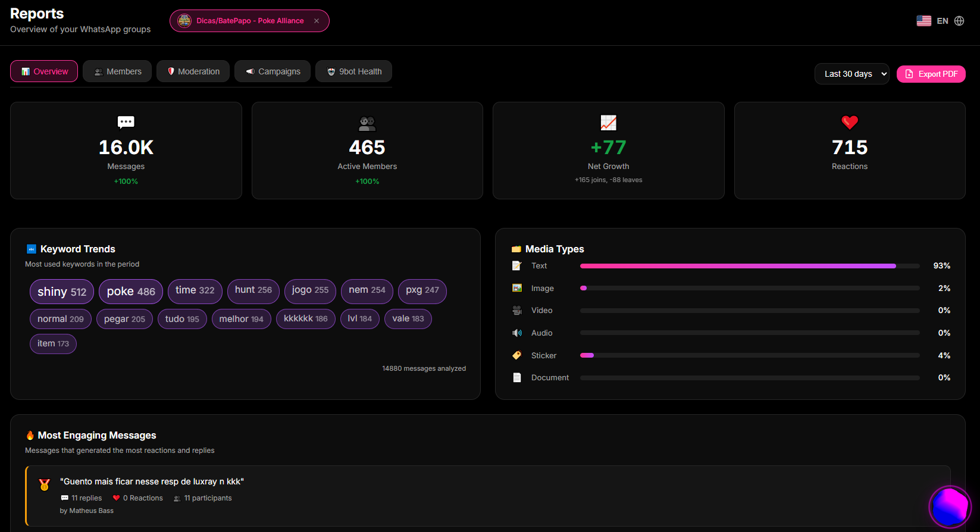The width and height of the screenshot is (980, 532).
Task: Click the 'by Matheus Bass' author text
Action: pos(87,511)
